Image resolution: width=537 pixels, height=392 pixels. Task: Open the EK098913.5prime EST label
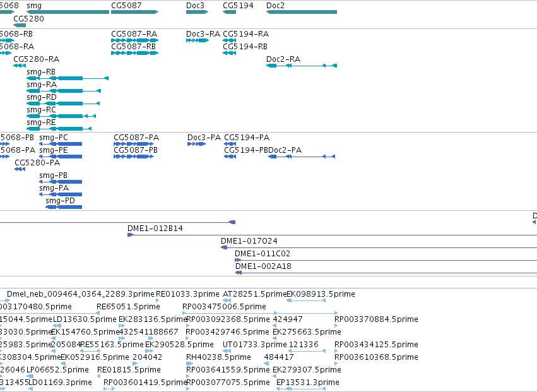point(321,294)
